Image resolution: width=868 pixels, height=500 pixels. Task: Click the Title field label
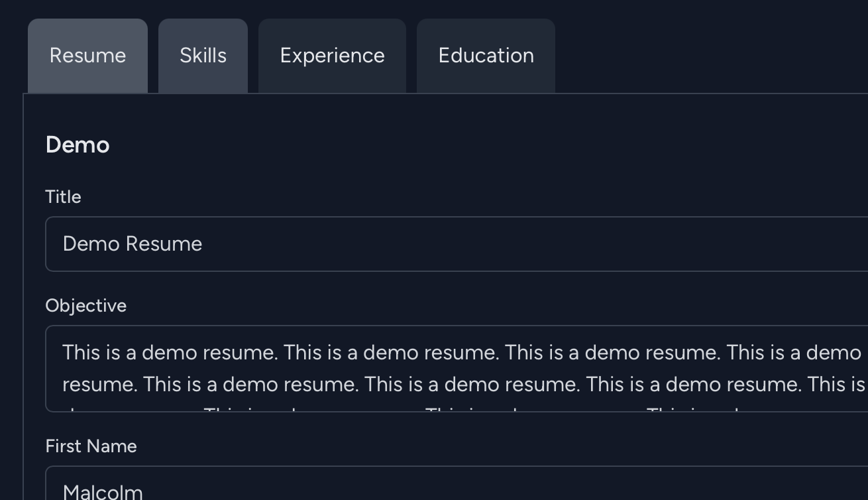pyautogui.click(x=63, y=197)
